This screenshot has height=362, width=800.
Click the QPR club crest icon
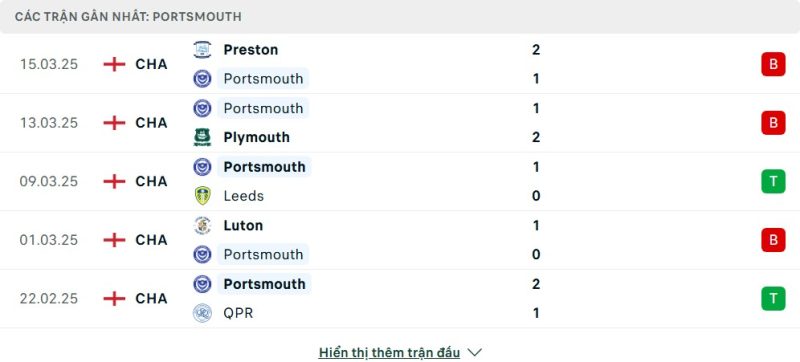tap(203, 313)
